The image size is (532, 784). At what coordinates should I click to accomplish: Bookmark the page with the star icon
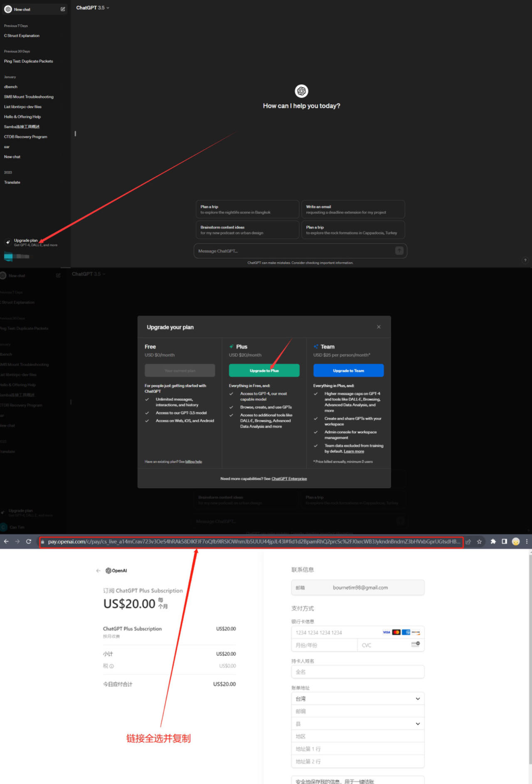[479, 542]
